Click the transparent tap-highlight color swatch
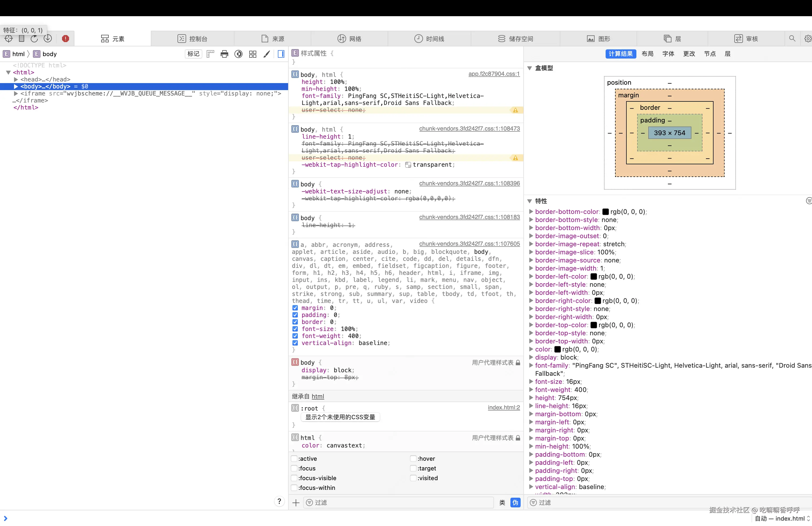 click(x=408, y=165)
